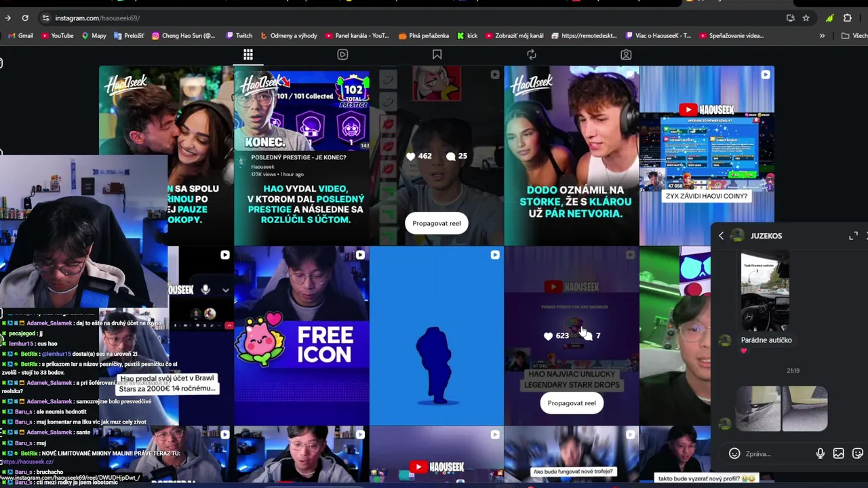Image resolution: width=868 pixels, height=488 pixels.
Task: Click the Zpráva message input field
Action: pyautogui.click(x=776, y=453)
